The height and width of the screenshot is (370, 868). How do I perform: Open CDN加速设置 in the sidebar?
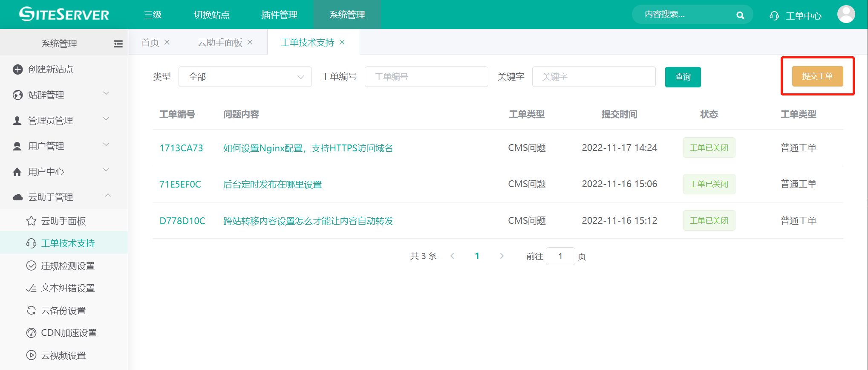(x=69, y=333)
